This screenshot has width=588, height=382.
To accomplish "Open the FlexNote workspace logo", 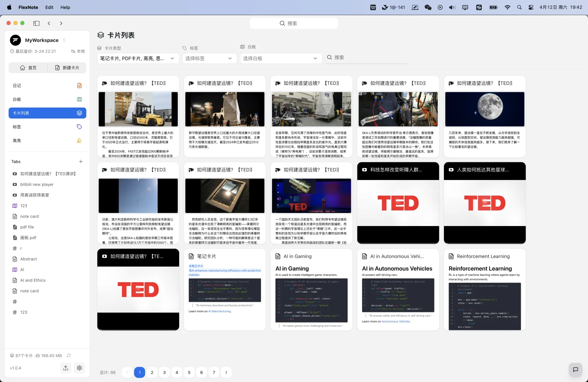I will 15,40.
